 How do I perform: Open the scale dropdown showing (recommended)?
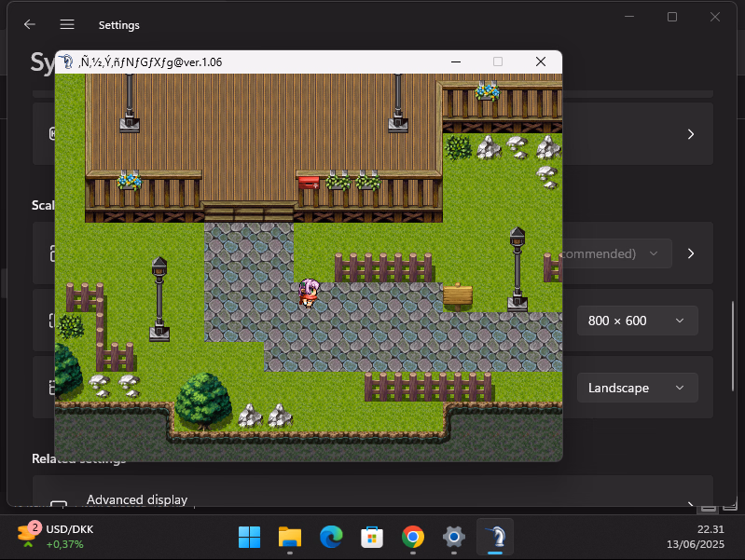615,253
